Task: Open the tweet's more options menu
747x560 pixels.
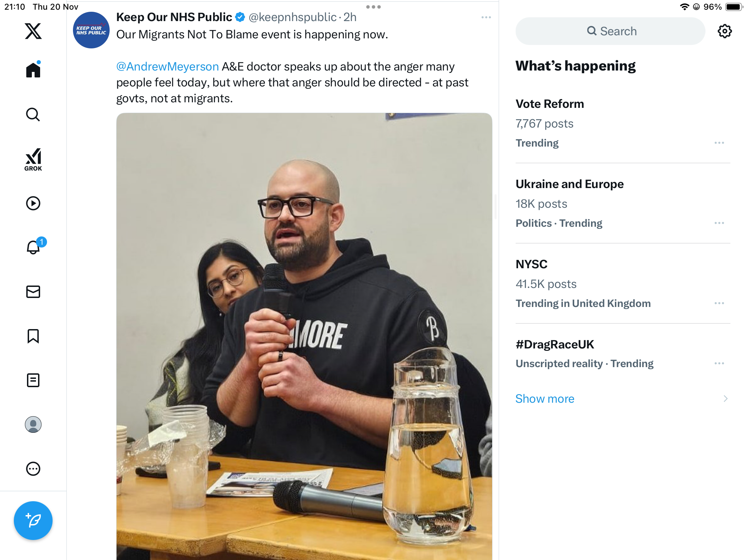Action: 486,17
